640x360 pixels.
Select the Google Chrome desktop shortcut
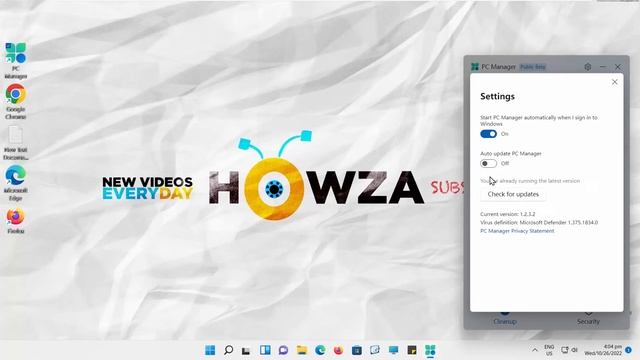[16, 102]
